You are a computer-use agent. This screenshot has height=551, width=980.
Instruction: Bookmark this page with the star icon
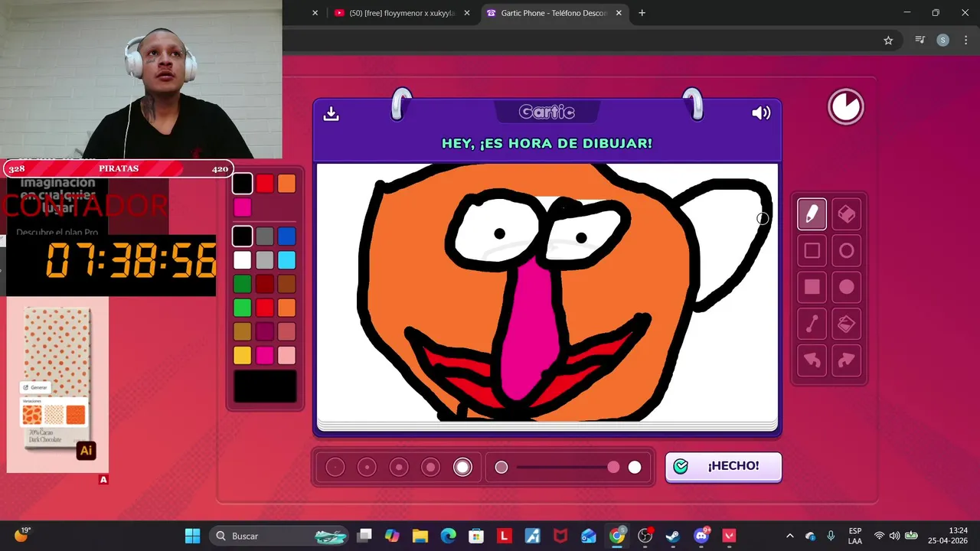888,41
